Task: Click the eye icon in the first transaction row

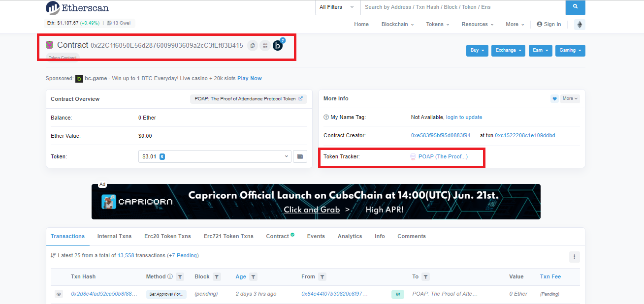Action: (59, 294)
